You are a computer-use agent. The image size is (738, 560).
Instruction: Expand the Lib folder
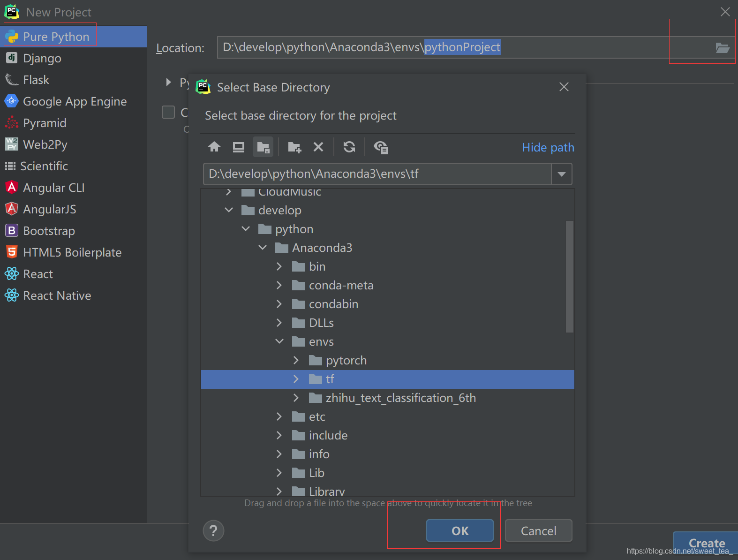[279, 473]
